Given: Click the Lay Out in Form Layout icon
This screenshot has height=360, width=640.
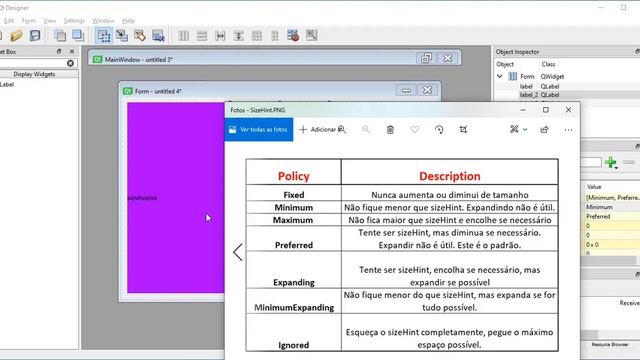Looking at the screenshot, I should pos(275,36).
